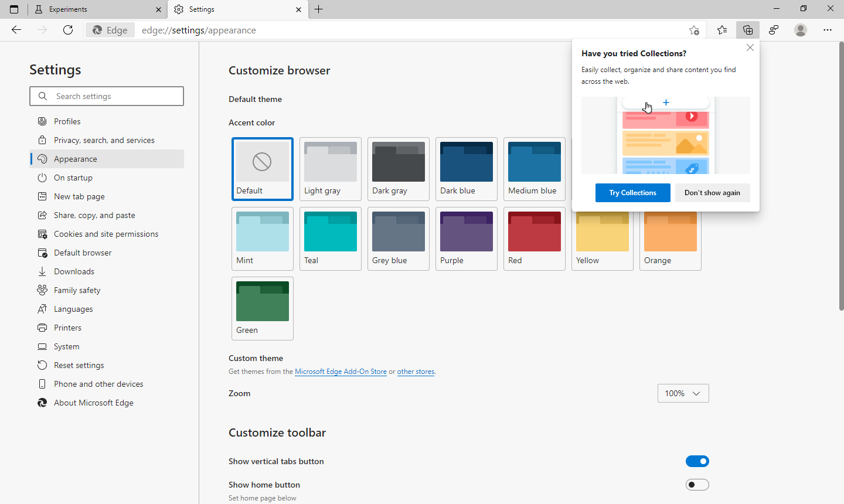
Task: Click the Don't show again button
Action: pos(712,193)
